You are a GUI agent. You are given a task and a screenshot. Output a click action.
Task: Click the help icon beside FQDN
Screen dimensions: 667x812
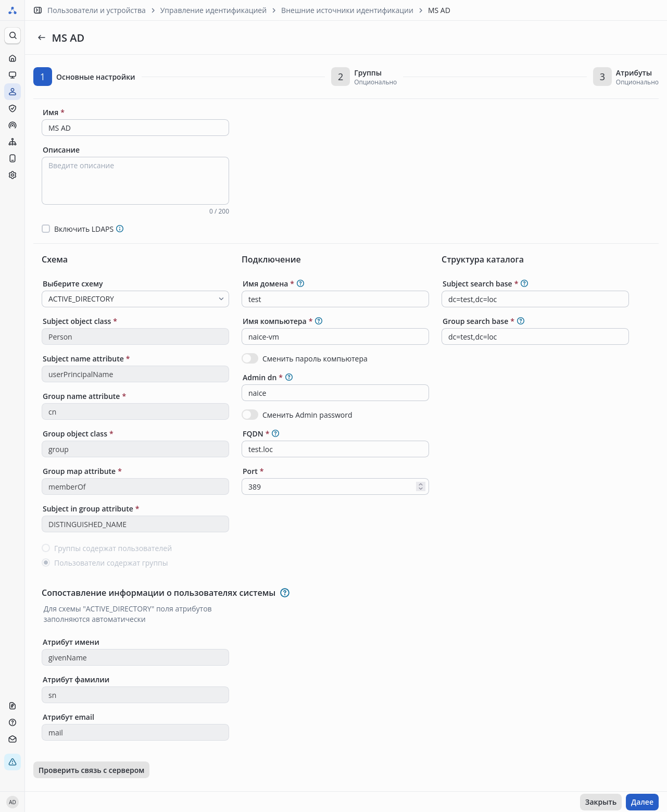[x=276, y=433]
